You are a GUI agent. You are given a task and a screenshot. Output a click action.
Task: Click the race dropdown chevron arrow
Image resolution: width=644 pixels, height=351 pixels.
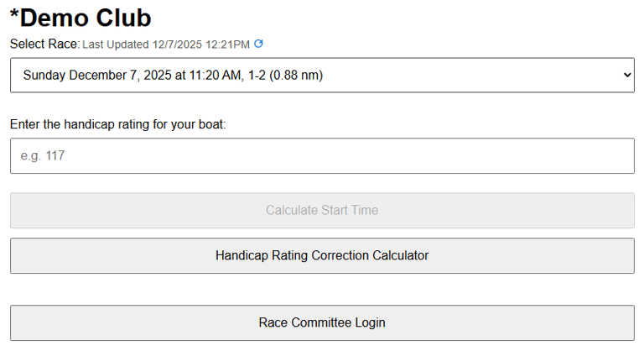tap(627, 76)
